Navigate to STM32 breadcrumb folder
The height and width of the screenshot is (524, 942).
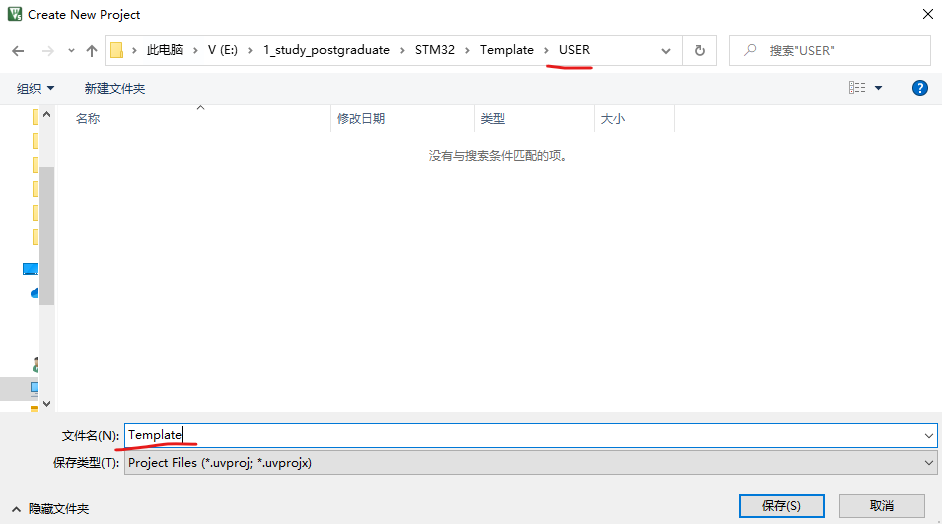click(x=434, y=50)
